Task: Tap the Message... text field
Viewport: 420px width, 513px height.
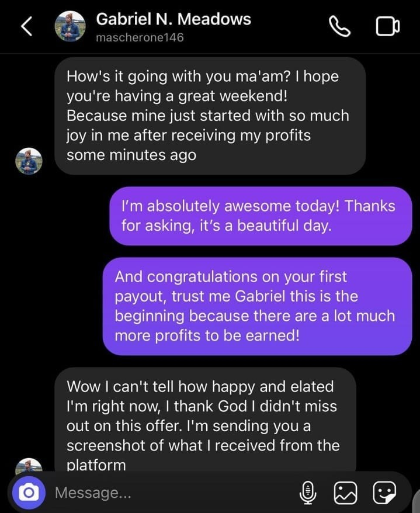Action: 169,493
